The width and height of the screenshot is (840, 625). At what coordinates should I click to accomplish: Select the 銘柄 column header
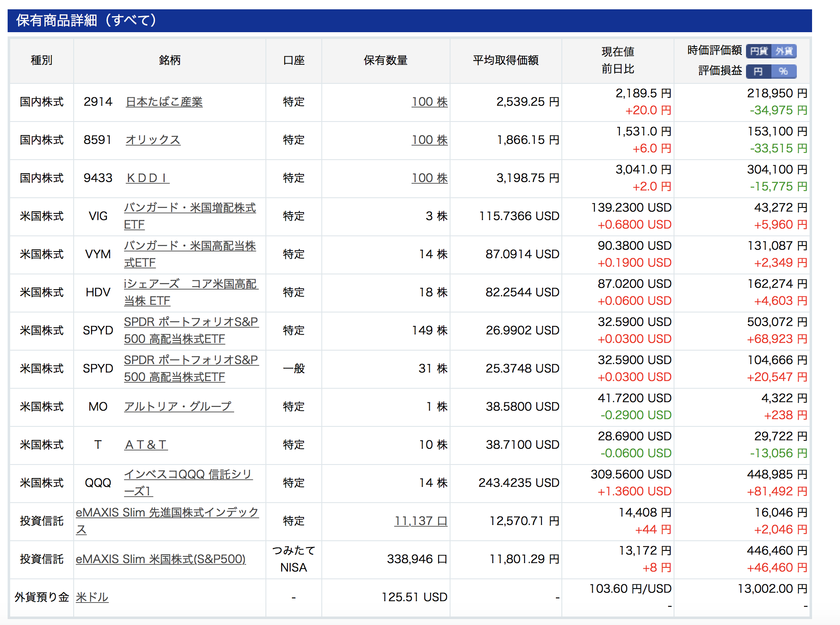pyautogui.click(x=170, y=61)
